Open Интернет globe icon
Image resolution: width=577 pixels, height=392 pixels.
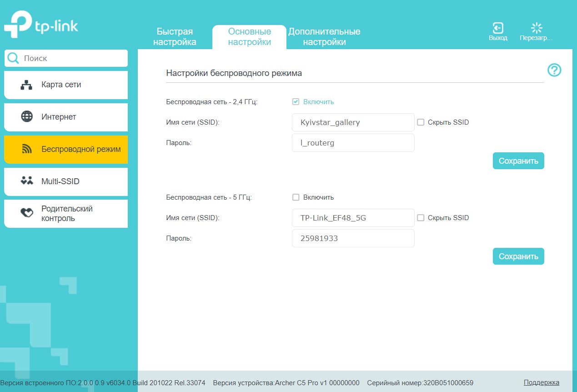[x=27, y=117]
